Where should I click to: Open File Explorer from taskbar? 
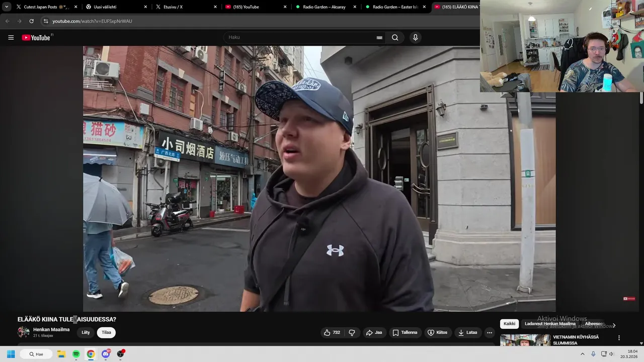click(x=61, y=354)
